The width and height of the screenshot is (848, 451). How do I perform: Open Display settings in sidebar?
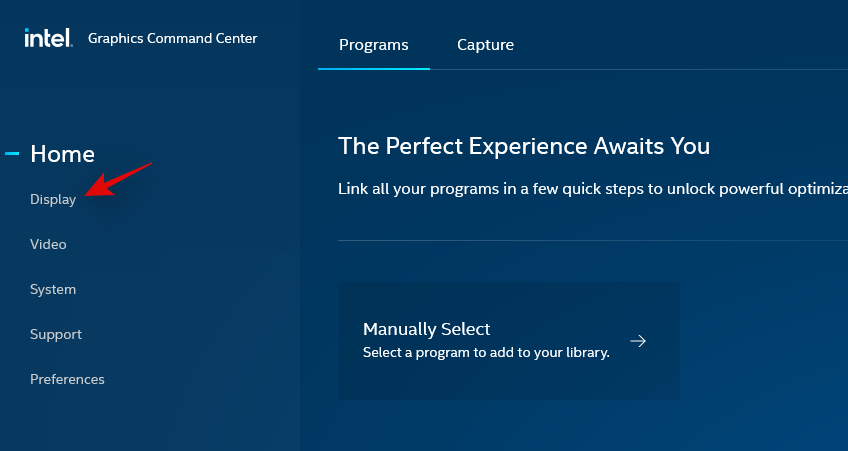[x=53, y=199]
